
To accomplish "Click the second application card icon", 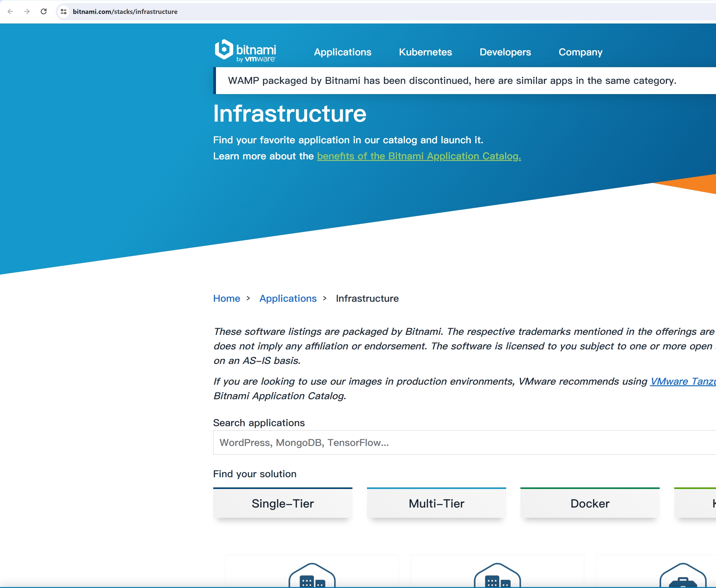I will (x=497, y=575).
